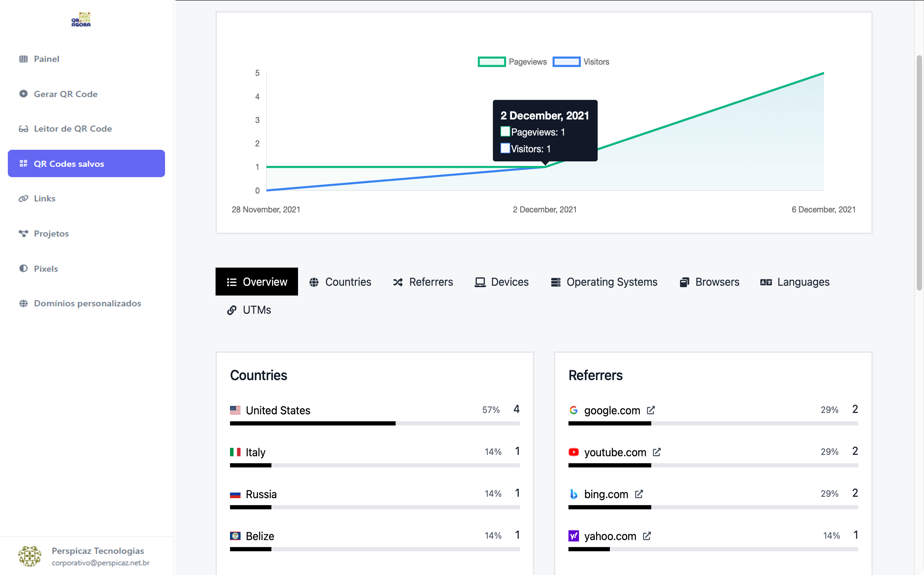924x575 pixels.
Task: Go to Domínios personalizados
Action: (x=87, y=304)
